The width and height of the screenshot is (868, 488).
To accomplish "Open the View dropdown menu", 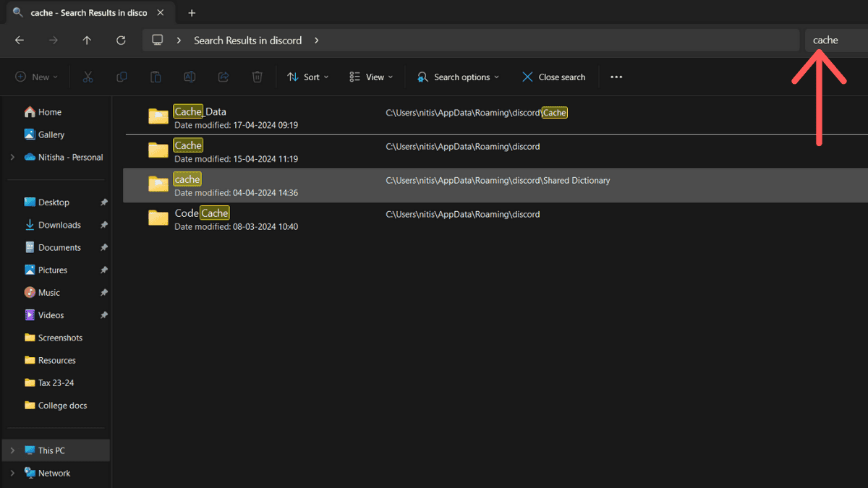I will pos(371,77).
